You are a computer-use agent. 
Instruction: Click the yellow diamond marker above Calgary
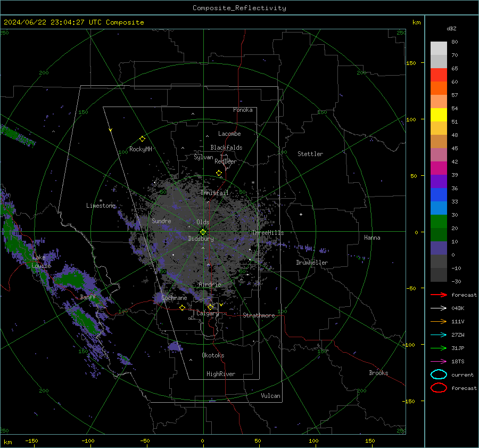pyautogui.click(x=210, y=307)
